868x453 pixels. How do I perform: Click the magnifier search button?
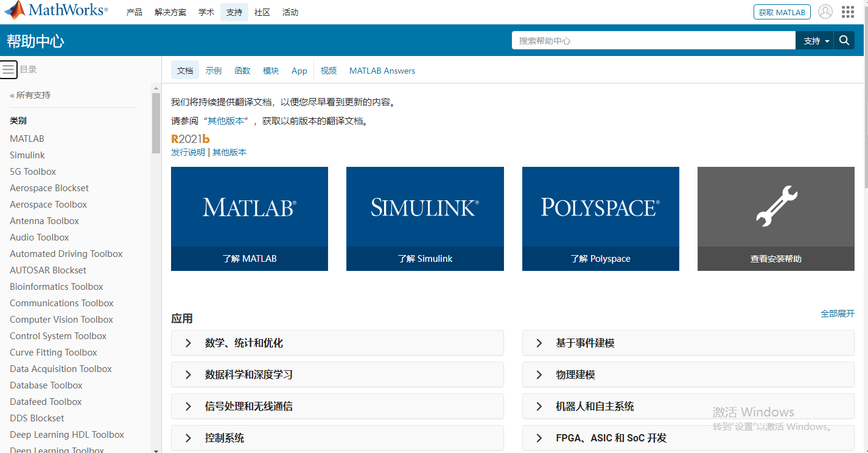pyautogui.click(x=844, y=40)
